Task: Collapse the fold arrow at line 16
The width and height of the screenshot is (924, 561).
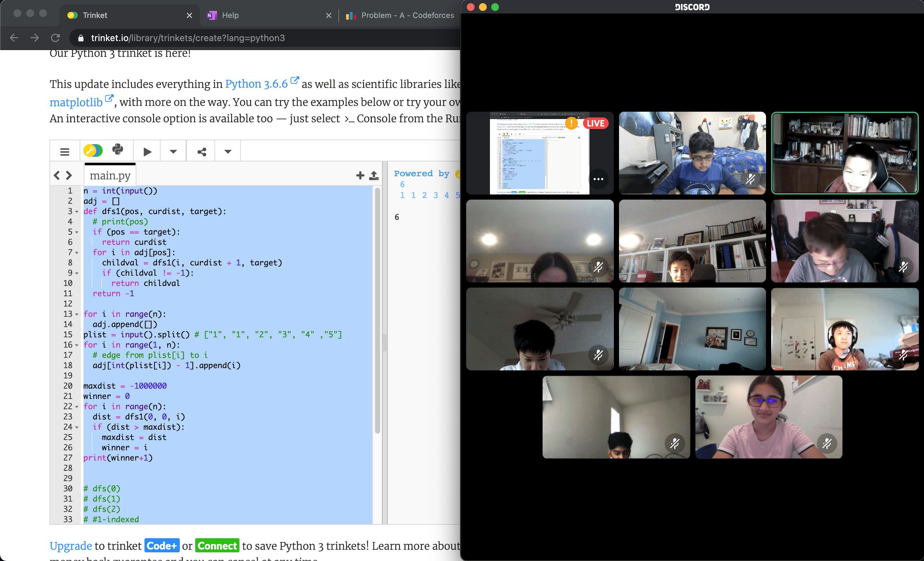Action: pos(77,345)
